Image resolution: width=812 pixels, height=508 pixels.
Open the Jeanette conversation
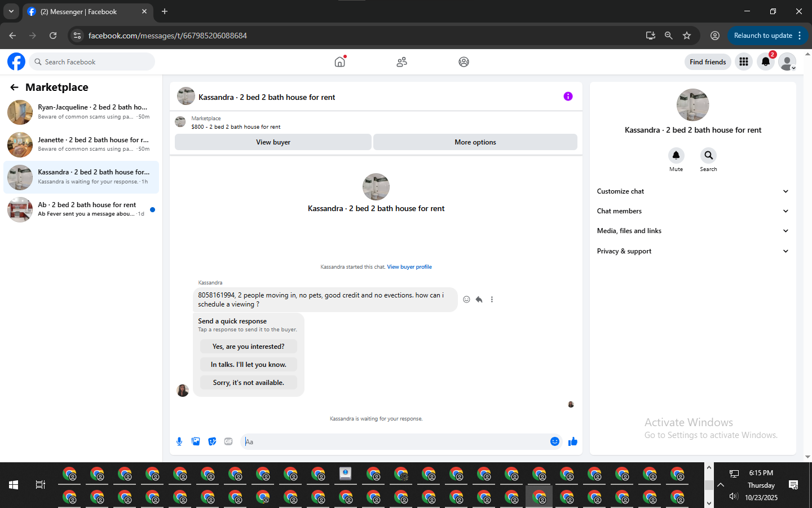pos(81,144)
